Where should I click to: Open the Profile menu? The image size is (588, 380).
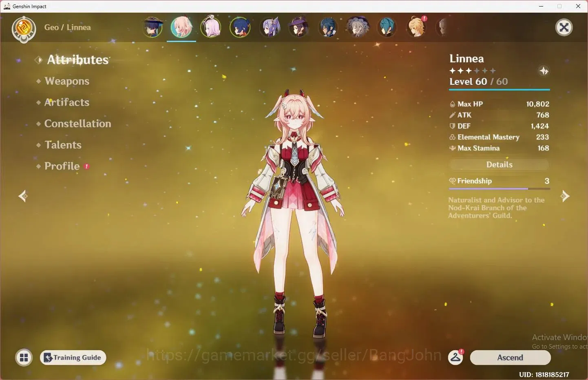click(62, 166)
